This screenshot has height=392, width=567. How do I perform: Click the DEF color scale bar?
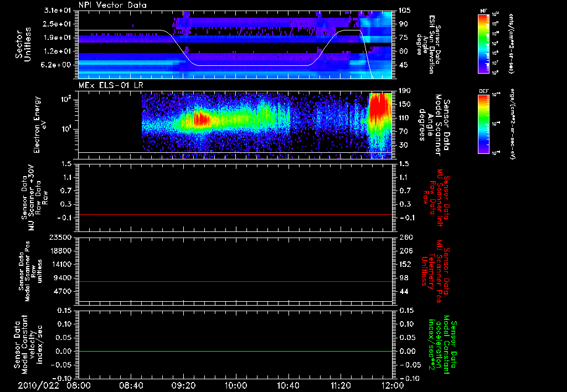(x=484, y=123)
